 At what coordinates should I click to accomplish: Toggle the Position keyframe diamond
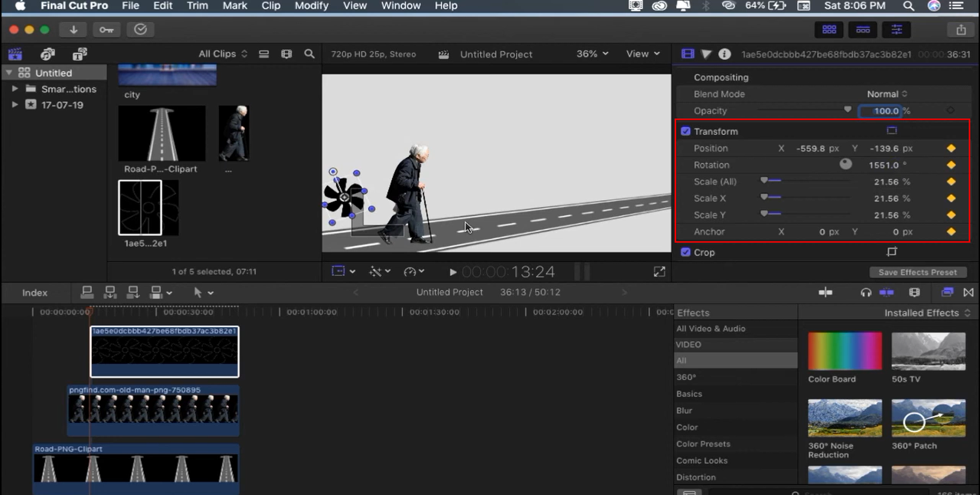pos(951,149)
